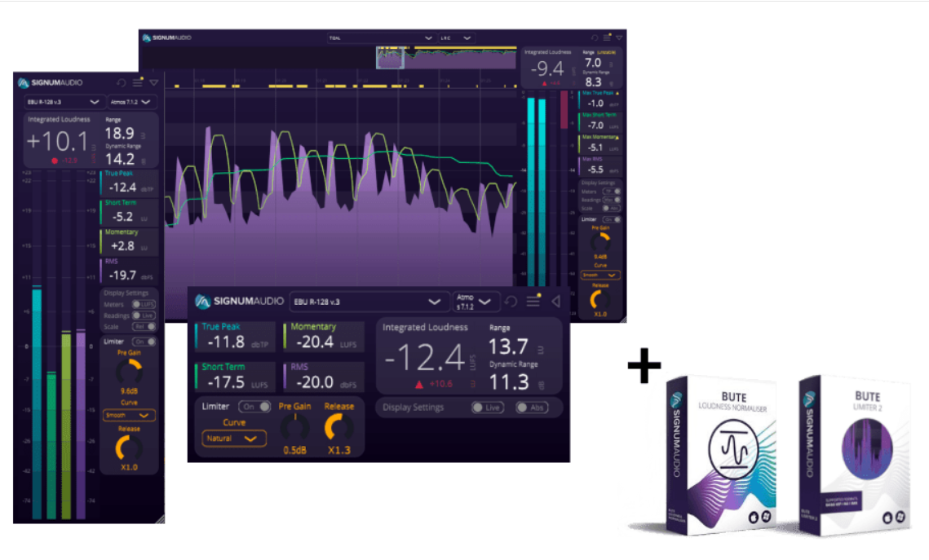
Task: Toggle the Meters LUFS switch in left tall plugin
Action: click(x=144, y=304)
